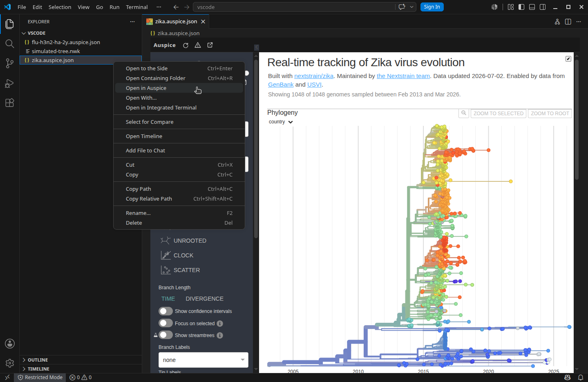Click the ZOOM TO SELECTED button

[499, 113]
